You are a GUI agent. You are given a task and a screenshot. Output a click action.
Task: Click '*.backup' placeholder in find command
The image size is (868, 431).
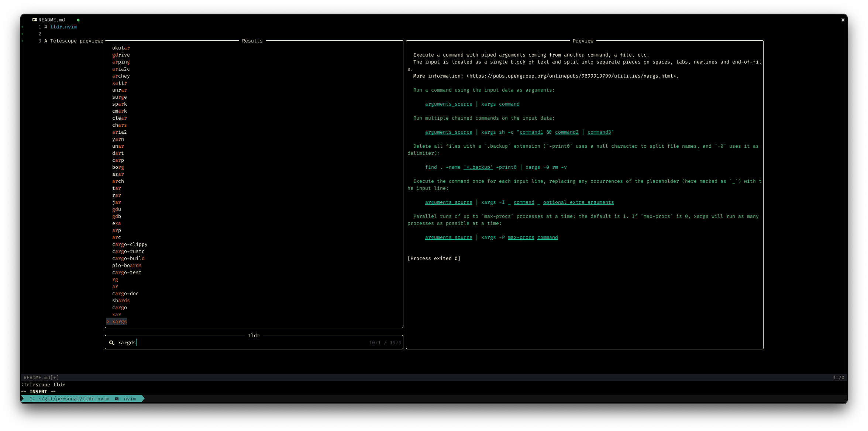[478, 167]
